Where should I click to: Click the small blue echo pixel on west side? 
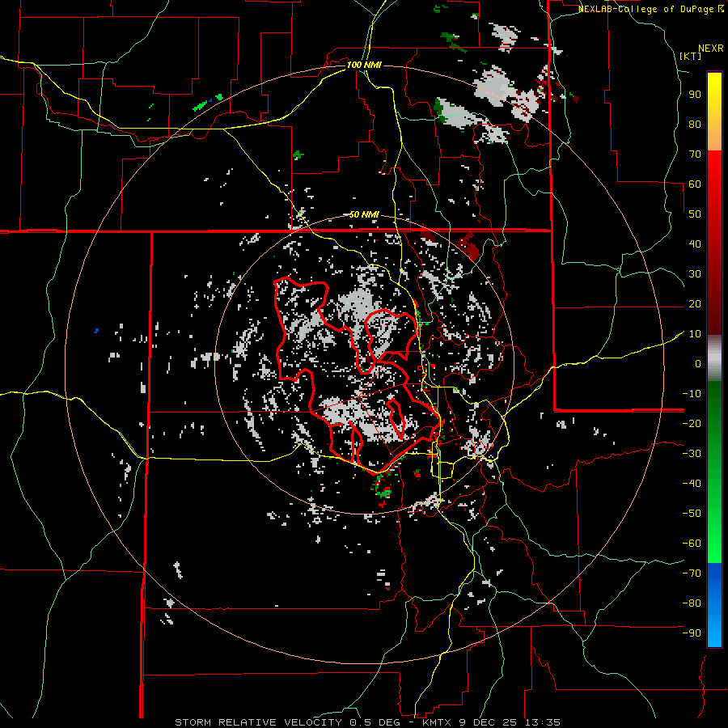(x=96, y=330)
